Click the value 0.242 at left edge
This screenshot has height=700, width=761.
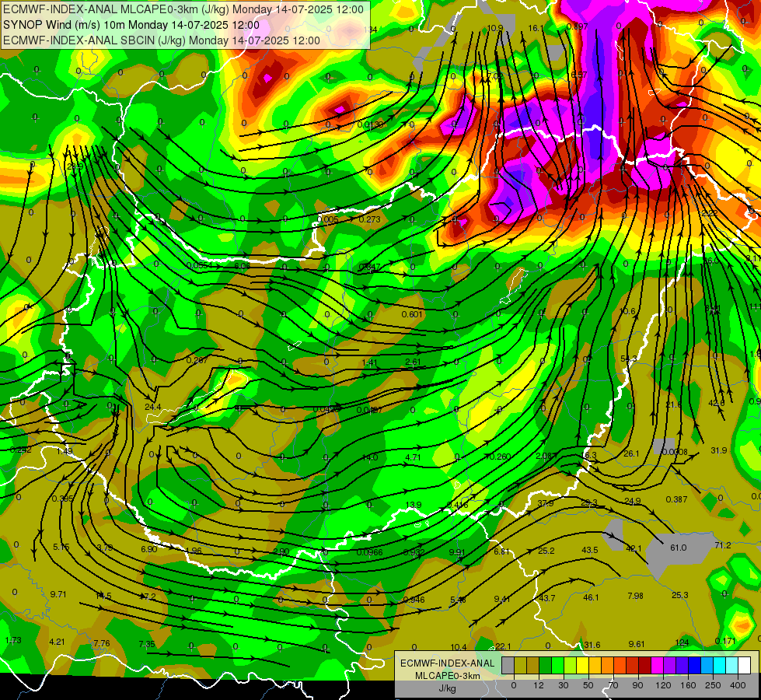pos(21,450)
